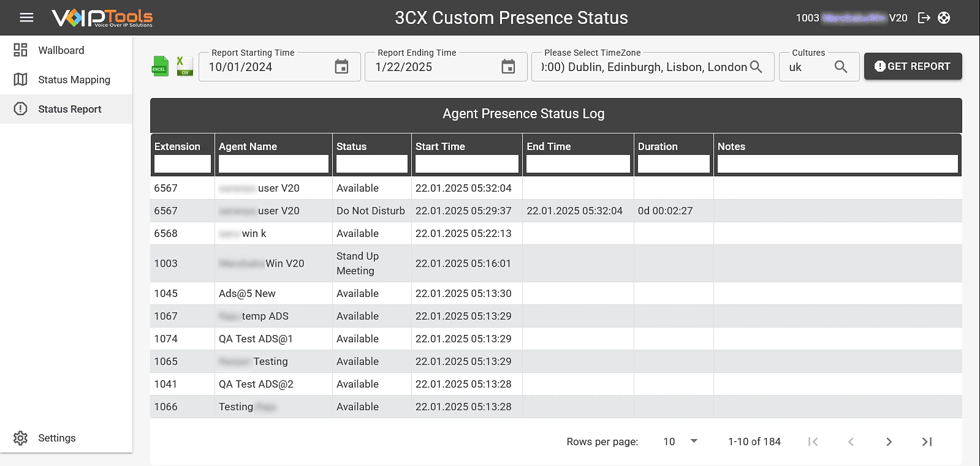Click the Wallboard dashboard icon
This screenshot has width=980, height=466.
pyautogui.click(x=20, y=50)
